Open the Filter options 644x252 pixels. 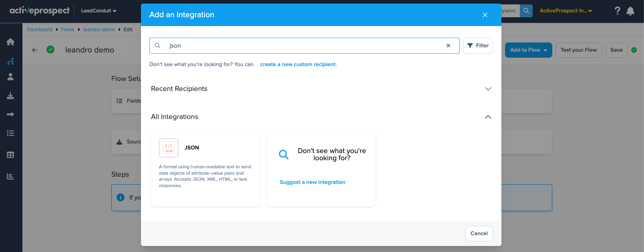478,46
